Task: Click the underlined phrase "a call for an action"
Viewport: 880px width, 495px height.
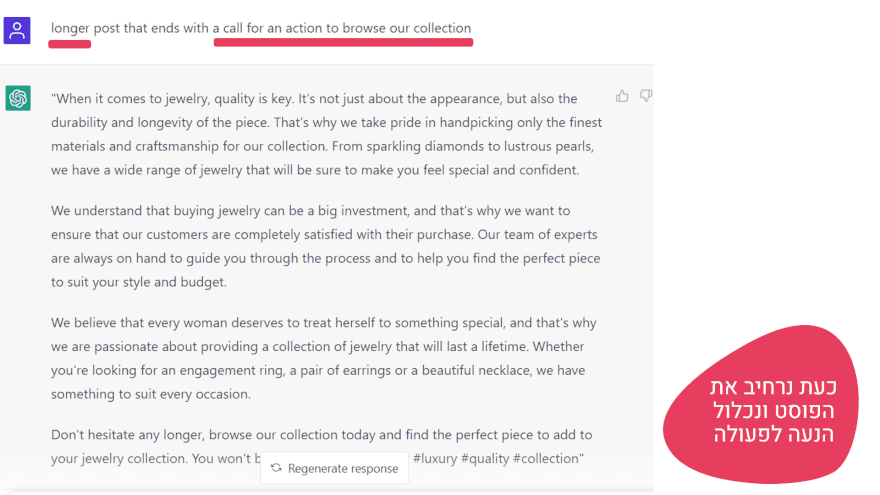Action: tap(274, 28)
